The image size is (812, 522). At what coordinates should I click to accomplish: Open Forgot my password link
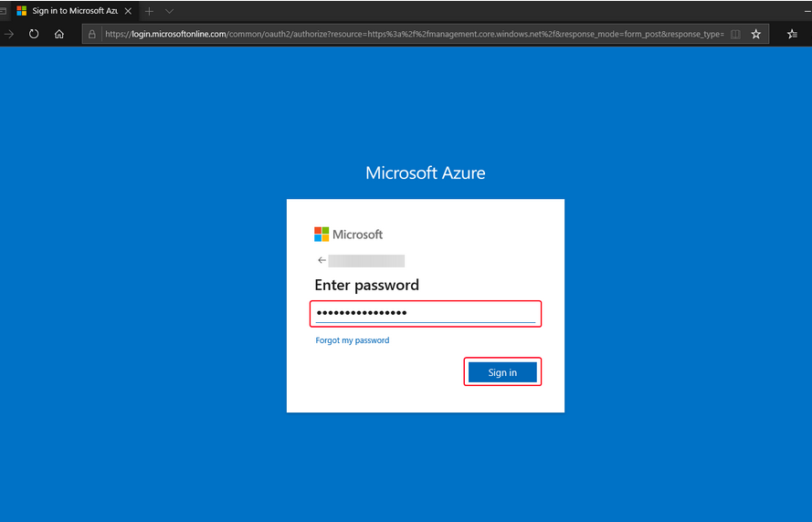click(x=353, y=340)
